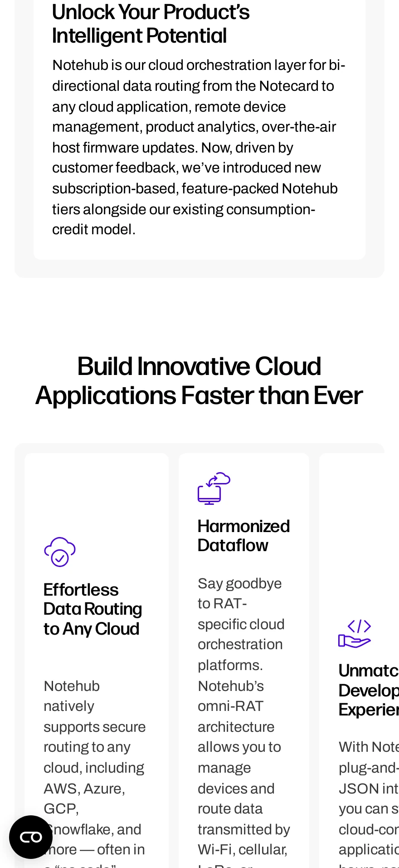Open the round black accessibility widget button
The image size is (399, 868).
(31, 837)
